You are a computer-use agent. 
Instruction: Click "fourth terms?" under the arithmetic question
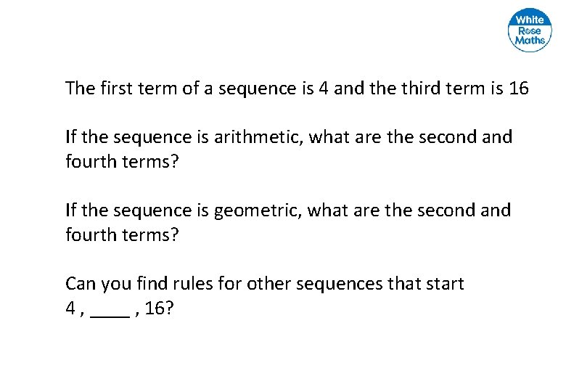point(121,161)
